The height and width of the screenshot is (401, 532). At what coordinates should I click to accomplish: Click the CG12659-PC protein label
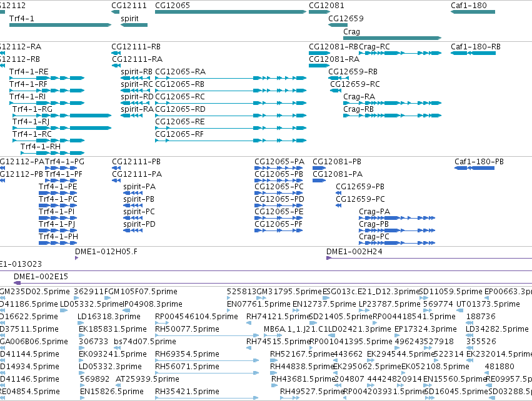tap(360, 199)
